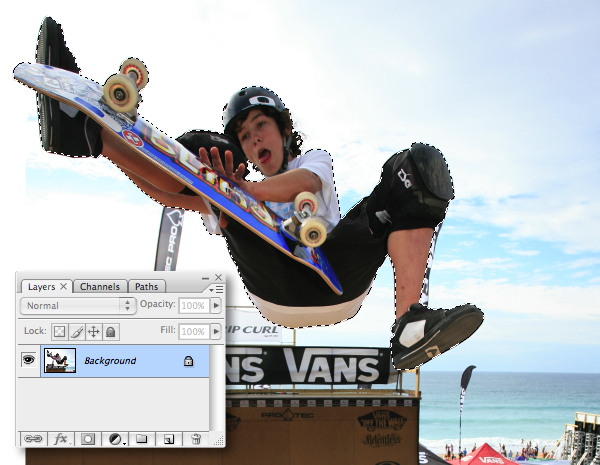Open the Layers panel options menu
Image resolution: width=600 pixels, height=465 pixels.
click(x=217, y=290)
